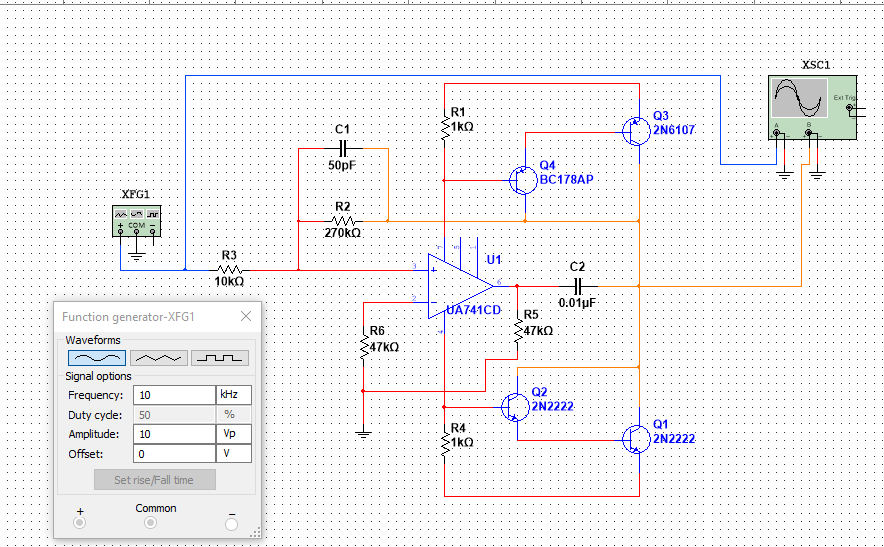Select transistor Q3 2N6107
884x547 pixels.
point(636,131)
